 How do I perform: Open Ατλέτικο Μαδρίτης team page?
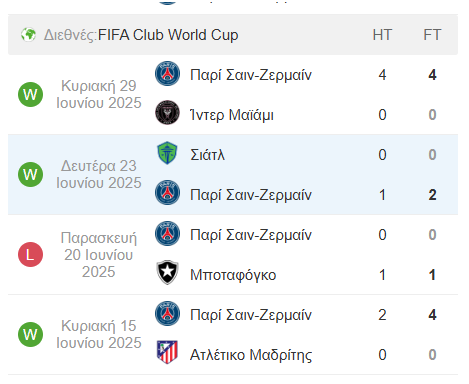(251, 355)
